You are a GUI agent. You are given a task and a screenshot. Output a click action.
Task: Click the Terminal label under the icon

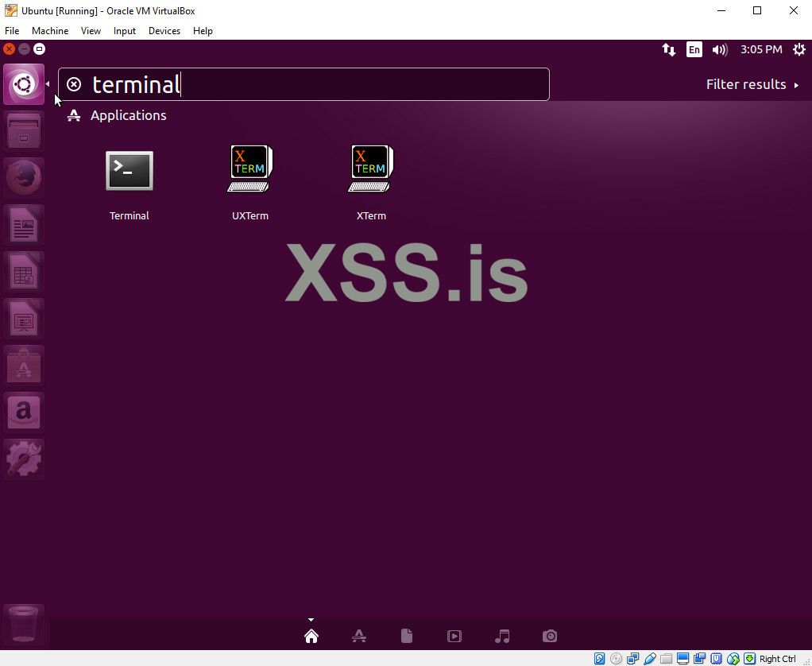[130, 216]
